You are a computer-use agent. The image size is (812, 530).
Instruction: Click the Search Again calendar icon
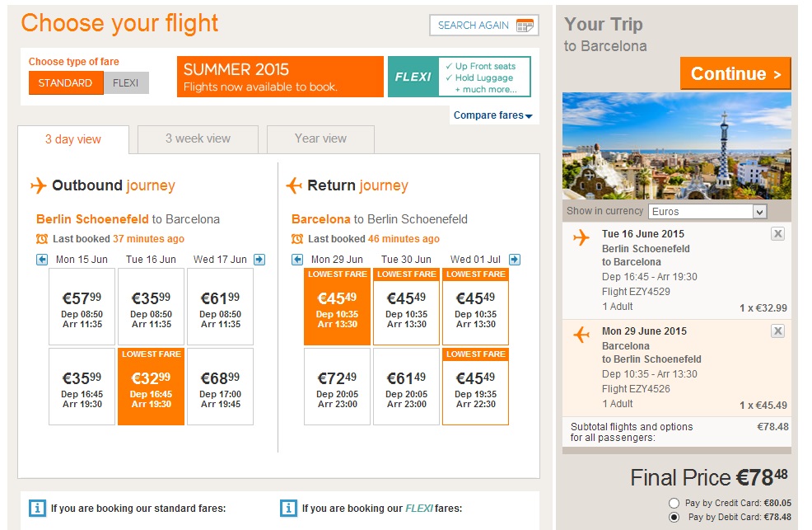point(525,26)
